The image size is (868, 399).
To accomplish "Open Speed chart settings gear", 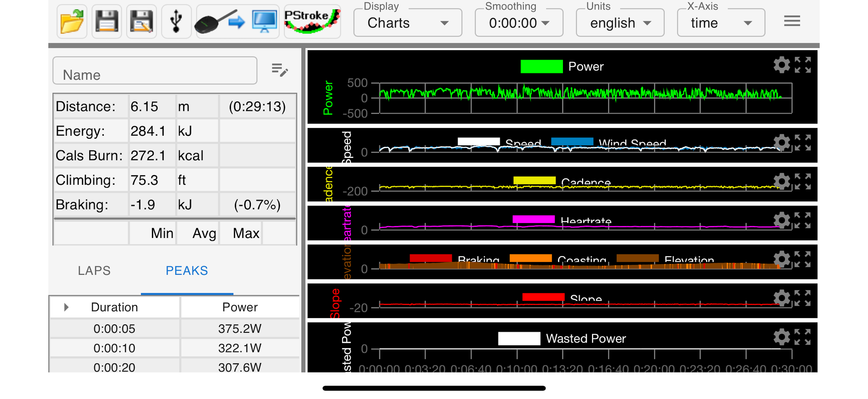I will [x=781, y=143].
